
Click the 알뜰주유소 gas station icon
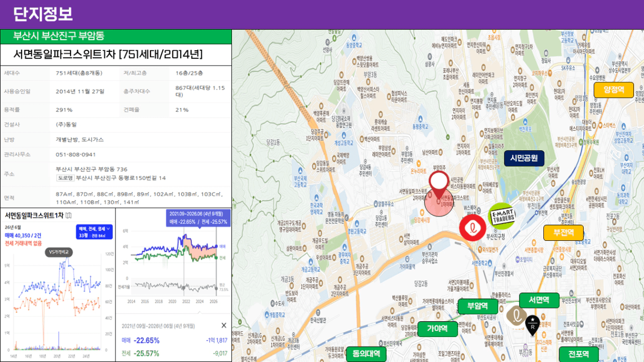(375, 203)
